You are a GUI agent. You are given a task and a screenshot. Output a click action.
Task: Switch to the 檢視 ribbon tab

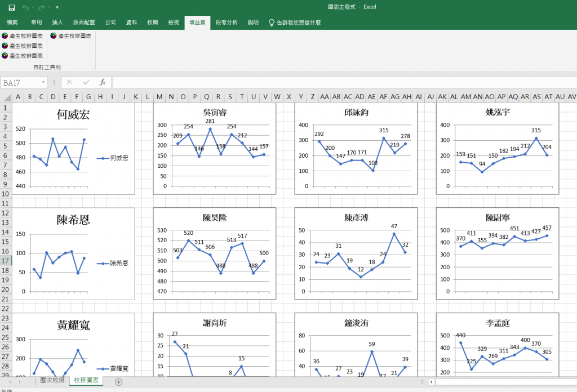(174, 23)
